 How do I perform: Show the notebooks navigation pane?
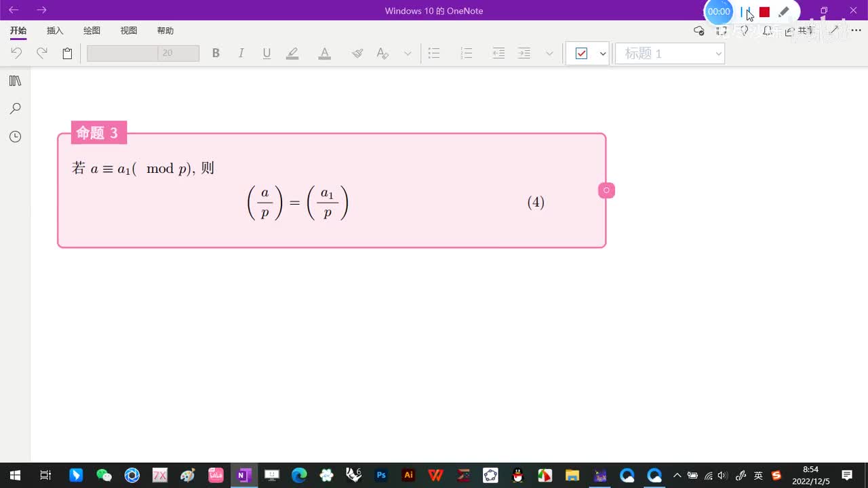tap(15, 81)
